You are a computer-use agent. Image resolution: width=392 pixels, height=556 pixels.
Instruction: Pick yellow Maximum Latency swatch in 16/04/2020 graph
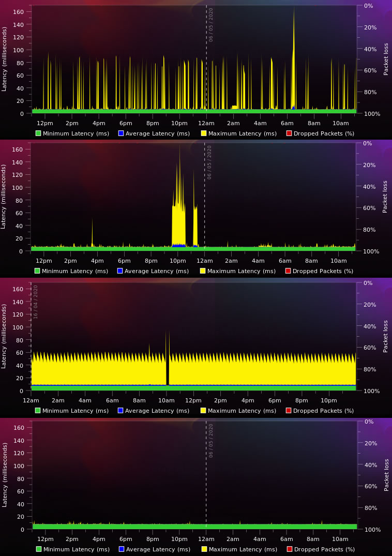[203, 411]
